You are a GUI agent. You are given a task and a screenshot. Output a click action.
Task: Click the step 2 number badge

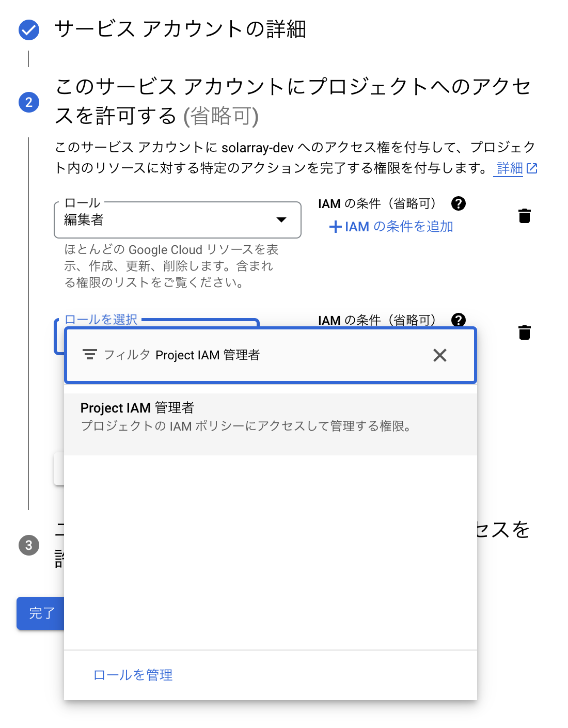[x=29, y=102]
